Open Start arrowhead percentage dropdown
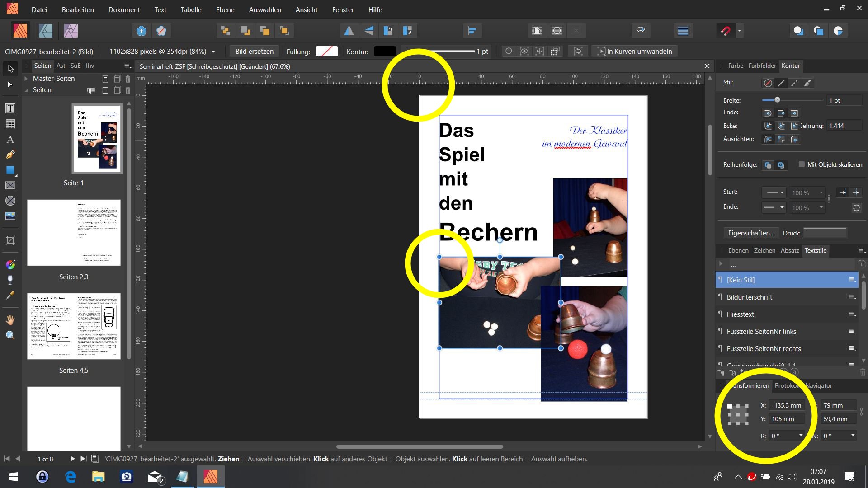This screenshot has width=868, height=488. coord(821,192)
